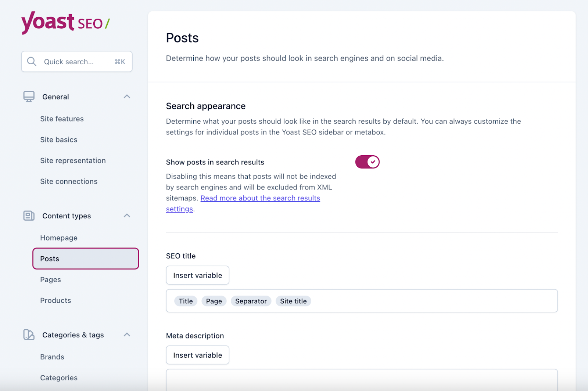The height and width of the screenshot is (391, 588).
Task: Click the Yoast SEO logo
Action: [65, 23]
